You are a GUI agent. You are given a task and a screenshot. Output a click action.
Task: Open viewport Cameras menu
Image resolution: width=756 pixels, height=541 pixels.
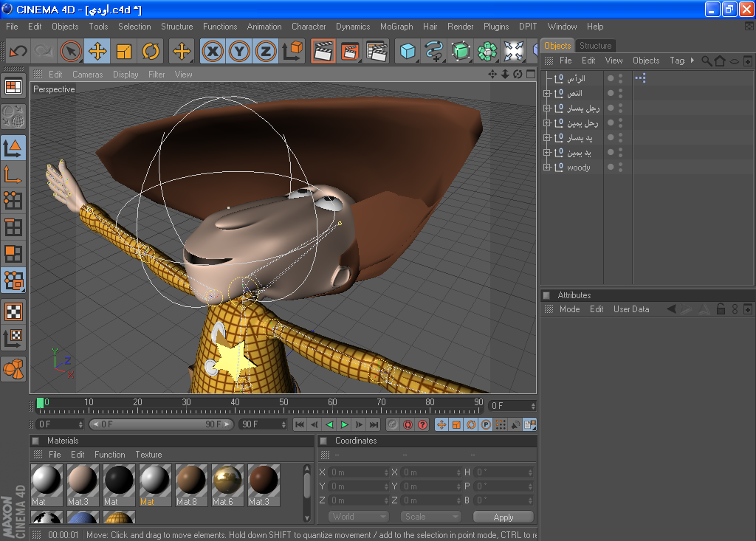pos(87,75)
